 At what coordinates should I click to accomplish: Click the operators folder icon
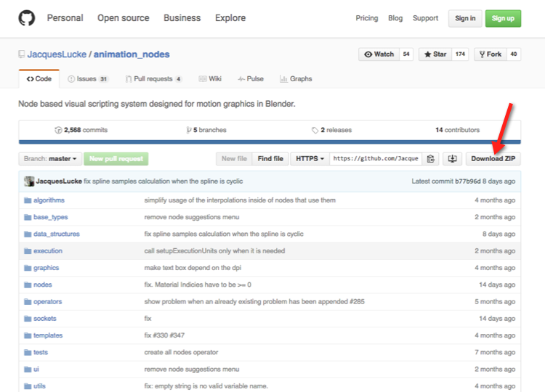[28, 302]
